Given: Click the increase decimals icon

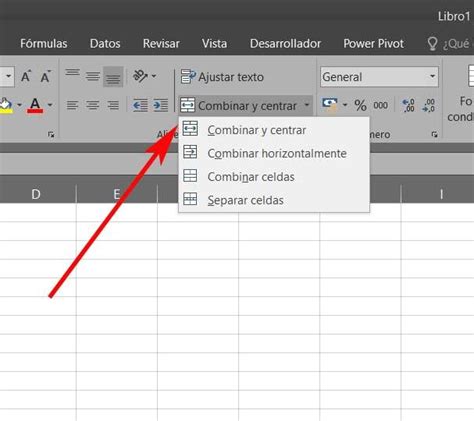Looking at the screenshot, I should pyautogui.click(x=408, y=105).
